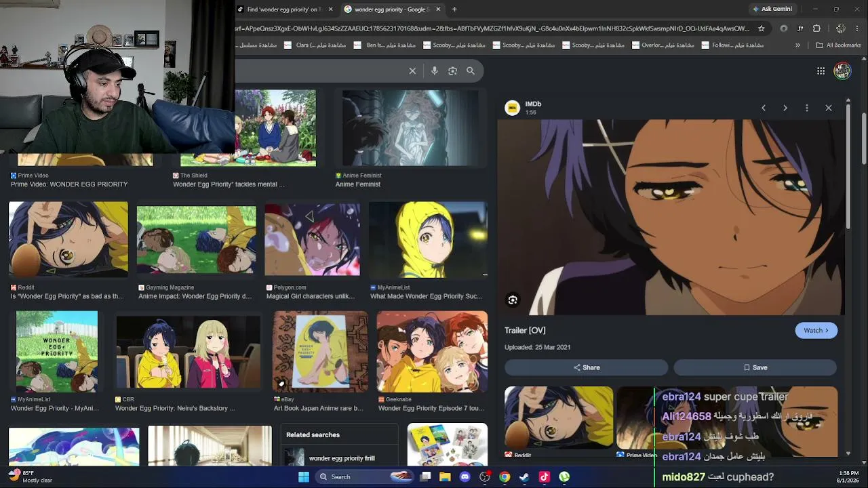Open the MyAnimeList 'What Made Wonder Egg' thumbnail

[428, 240]
